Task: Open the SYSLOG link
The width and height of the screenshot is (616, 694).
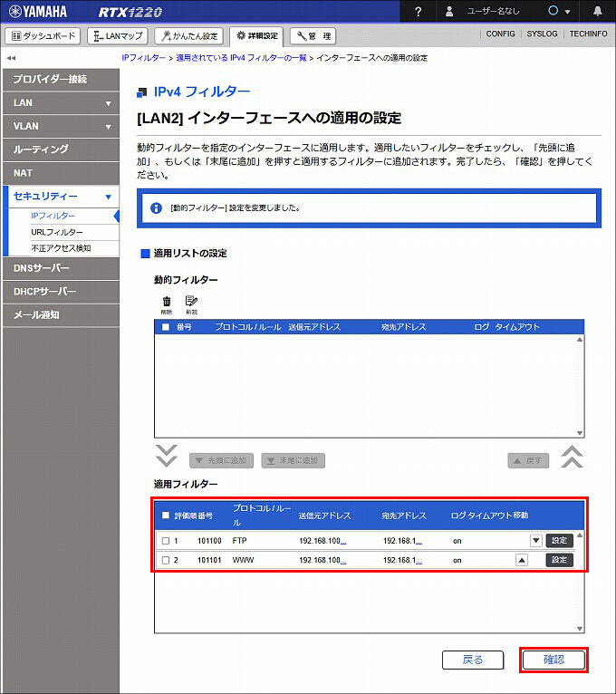Action: [x=542, y=34]
